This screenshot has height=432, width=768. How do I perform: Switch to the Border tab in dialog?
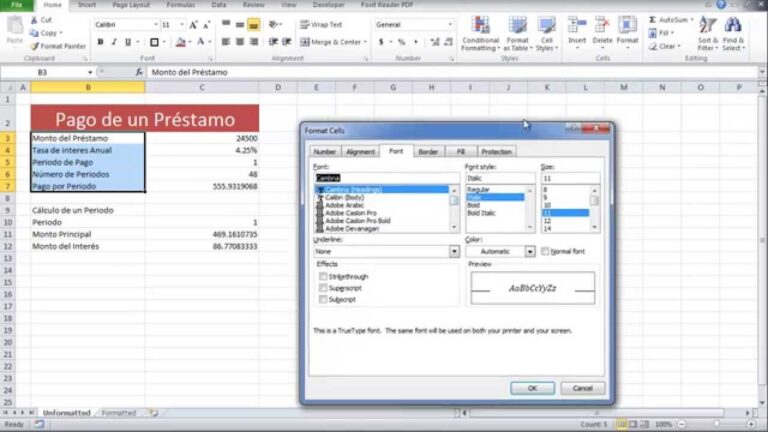click(x=428, y=152)
